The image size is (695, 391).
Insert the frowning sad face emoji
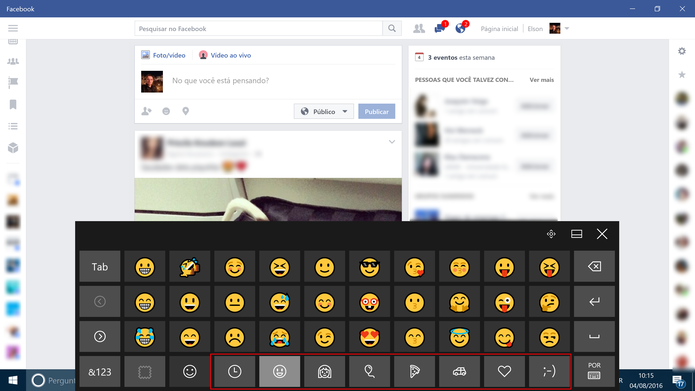234,336
